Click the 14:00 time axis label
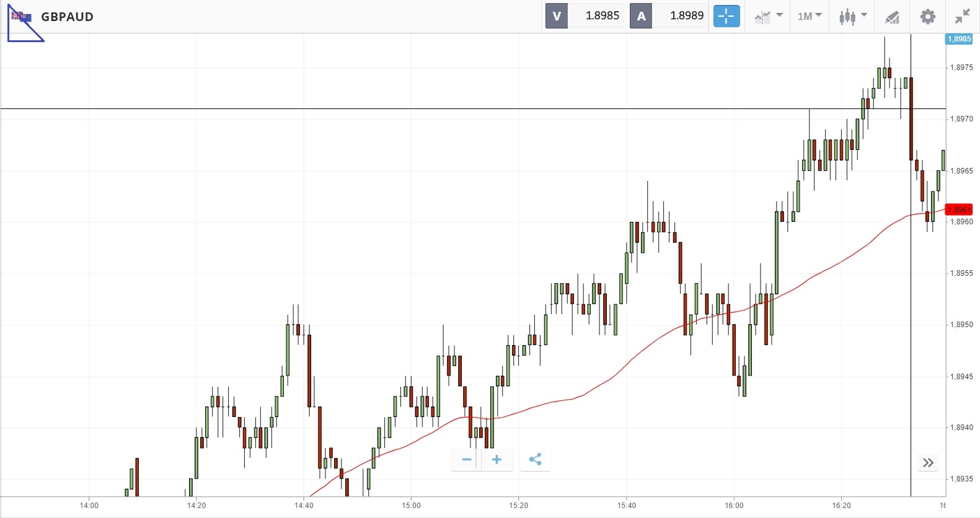 (x=89, y=506)
